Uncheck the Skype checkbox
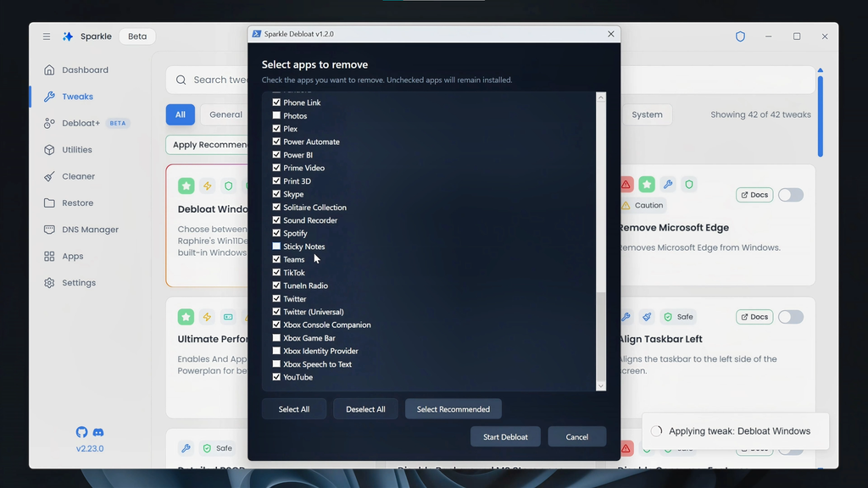The height and width of the screenshot is (488, 868). (276, 194)
